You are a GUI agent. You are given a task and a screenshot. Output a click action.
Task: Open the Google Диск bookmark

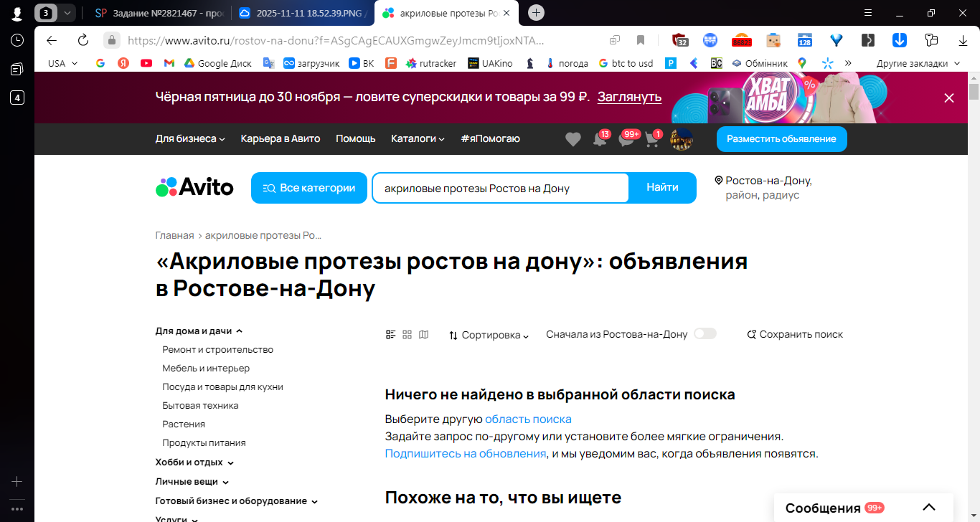click(217, 63)
